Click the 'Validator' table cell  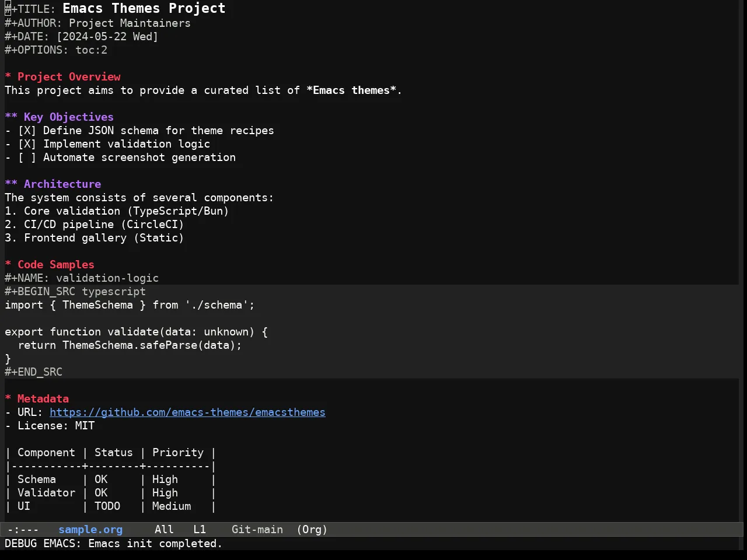coord(46,493)
